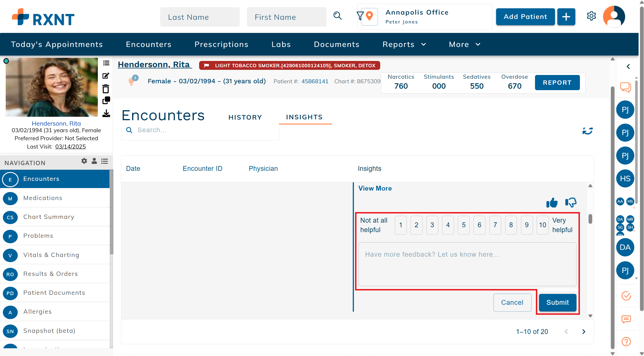Screen dimensions: 644x356
Task: Open Today's Appointments menu
Action: click(57, 44)
